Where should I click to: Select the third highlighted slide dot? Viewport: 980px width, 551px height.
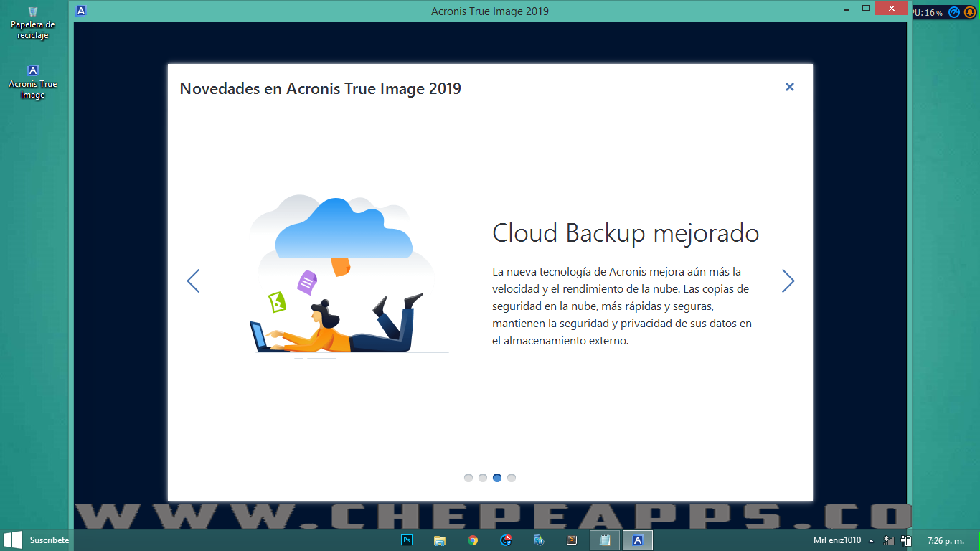[x=497, y=478]
